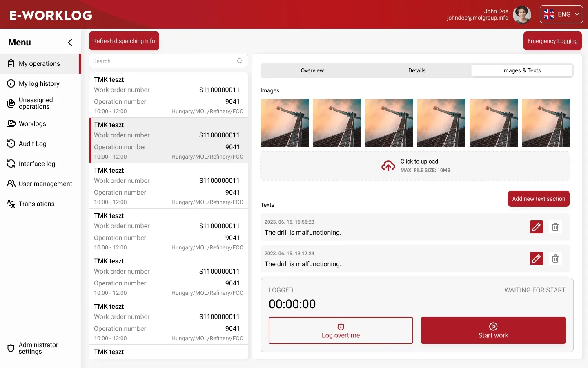Go to Worklogs using its sidebar icon

pyautogui.click(x=11, y=123)
